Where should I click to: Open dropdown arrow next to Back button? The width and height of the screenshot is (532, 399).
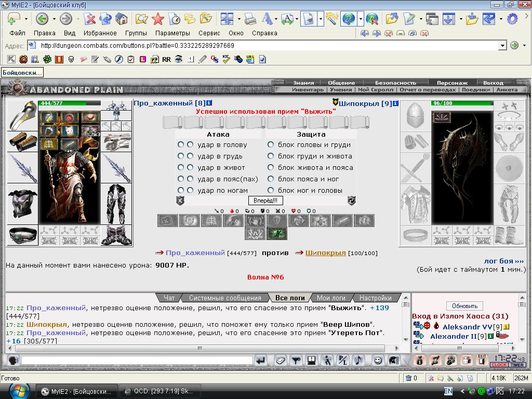54,19
